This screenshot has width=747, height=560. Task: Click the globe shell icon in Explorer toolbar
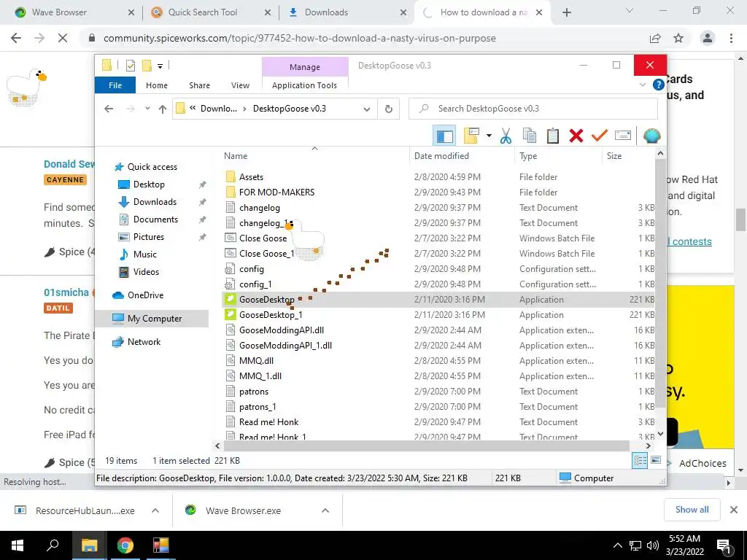[x=651, y=136]
